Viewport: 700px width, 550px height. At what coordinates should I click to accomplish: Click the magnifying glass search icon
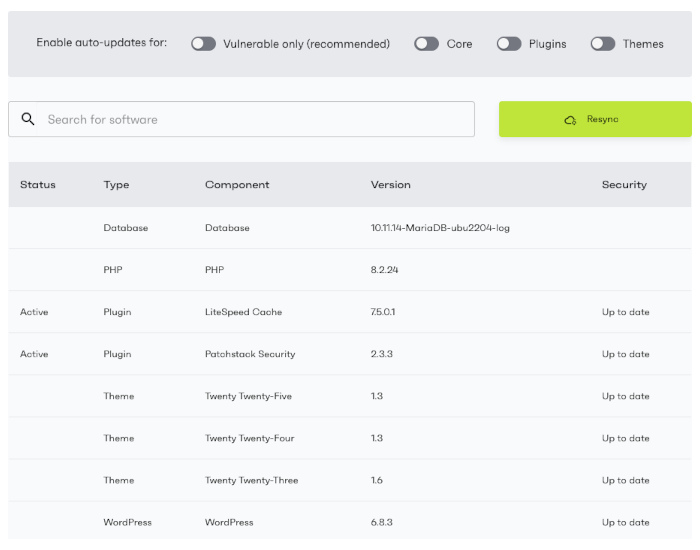(x=28, y=119)
